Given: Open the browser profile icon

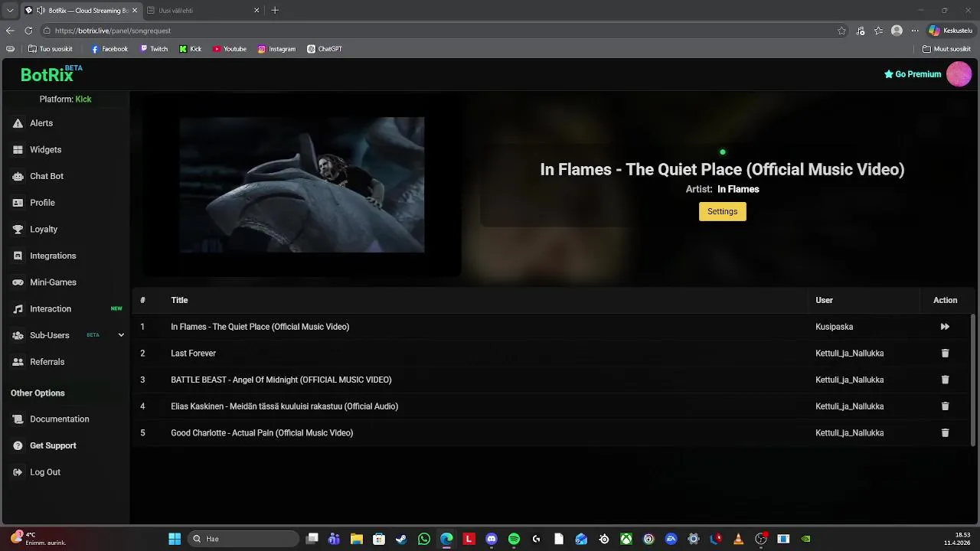Looking at the screenshot, I should [x=897, y=31].
